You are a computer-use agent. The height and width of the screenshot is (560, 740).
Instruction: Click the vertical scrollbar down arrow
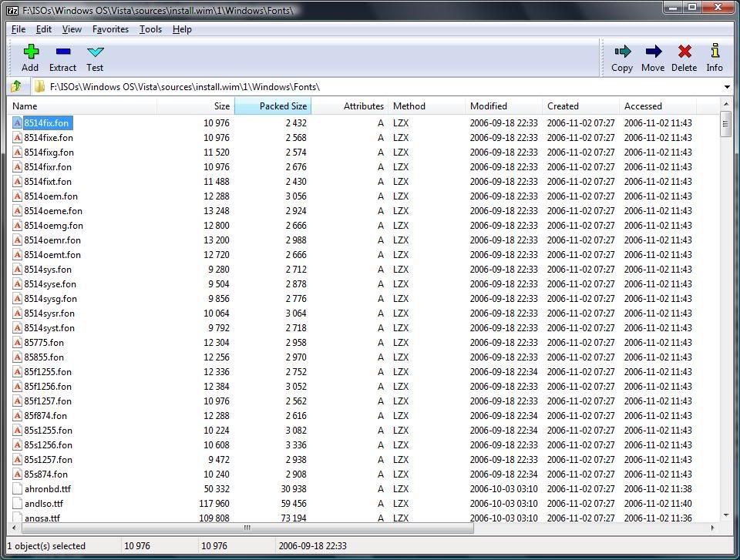click(x=726, y=515)
